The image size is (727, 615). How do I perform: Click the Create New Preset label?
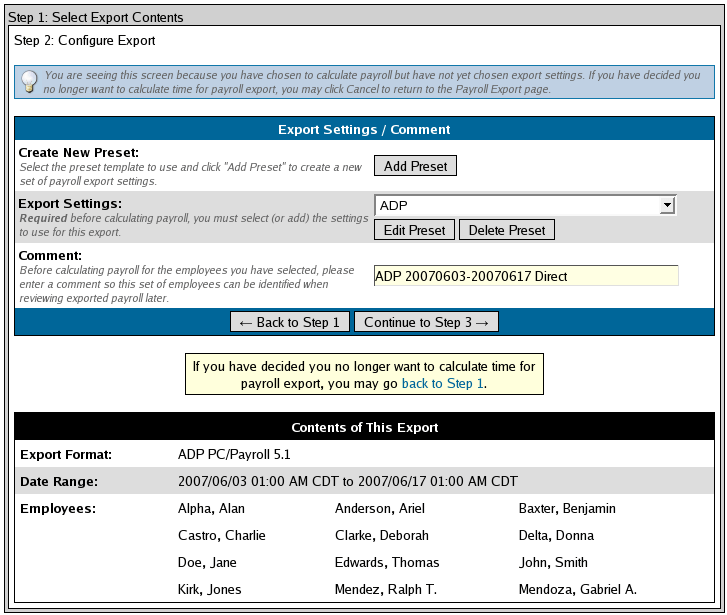pos(79,153)
